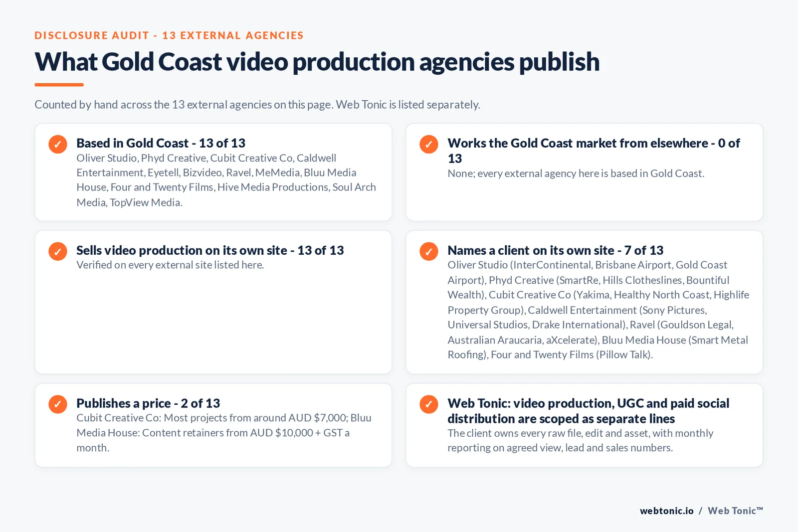The image size is (798, 532).
Task: Click checkmark icon next to Works the Gold Coast market
Action: tap(429, 144)
